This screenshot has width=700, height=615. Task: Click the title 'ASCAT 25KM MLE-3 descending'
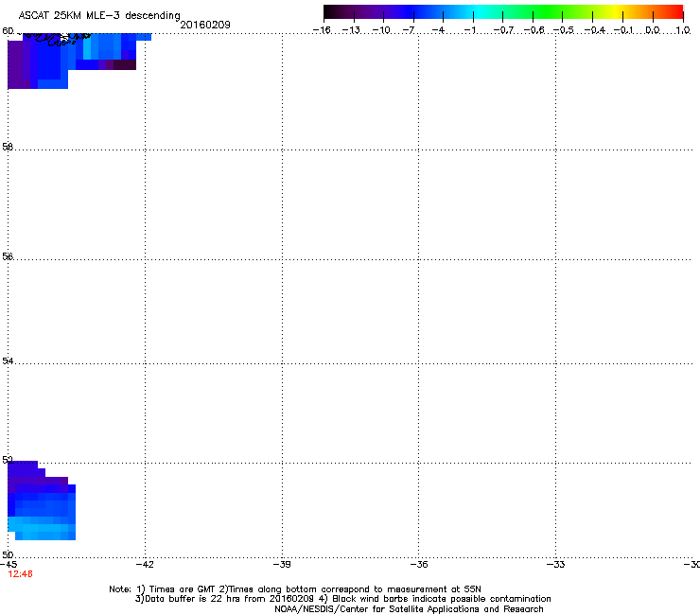pyautogui.click(x=99, y=15)
